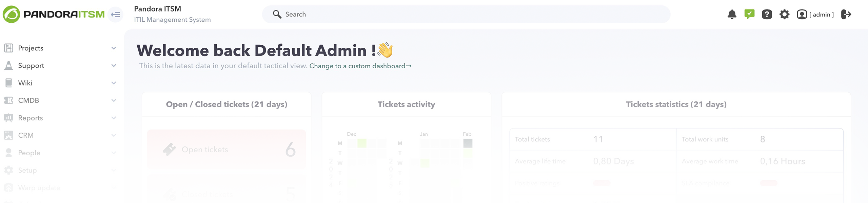The image size is (868, 203).
Task: Click Change to a custom dashboard link
Action: pyautogui.click(x=360, y=66)
